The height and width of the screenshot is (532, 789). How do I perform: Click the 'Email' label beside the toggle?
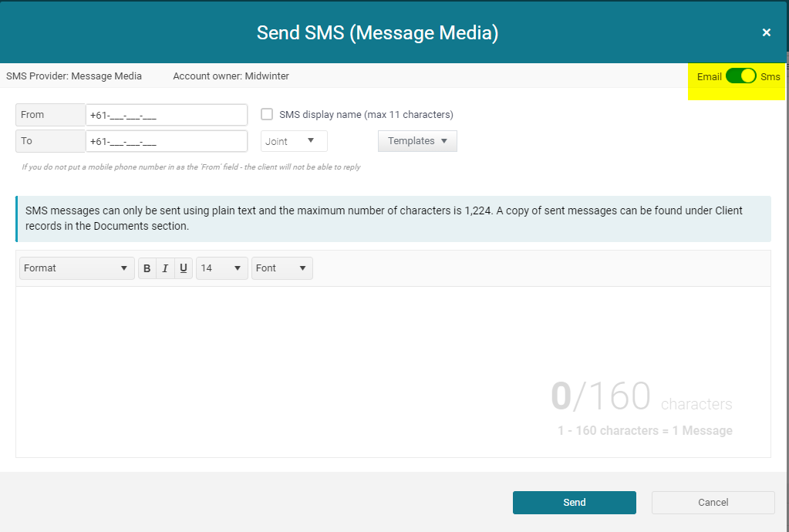[x=709, y=76]
